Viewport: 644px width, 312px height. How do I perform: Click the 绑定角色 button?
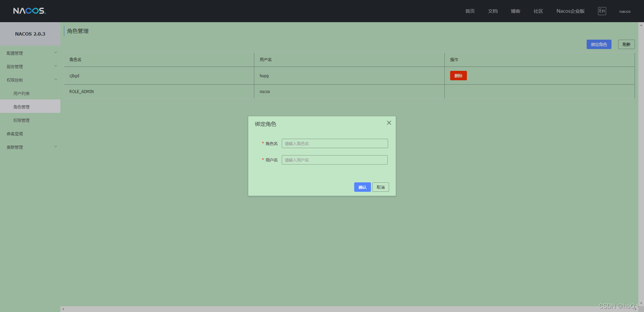(599, 44)
